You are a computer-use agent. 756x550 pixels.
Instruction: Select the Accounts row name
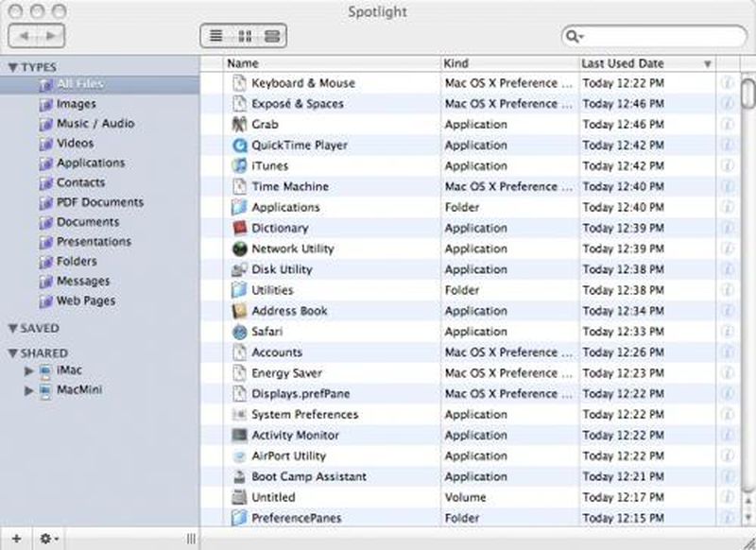[x=277, y=352]
